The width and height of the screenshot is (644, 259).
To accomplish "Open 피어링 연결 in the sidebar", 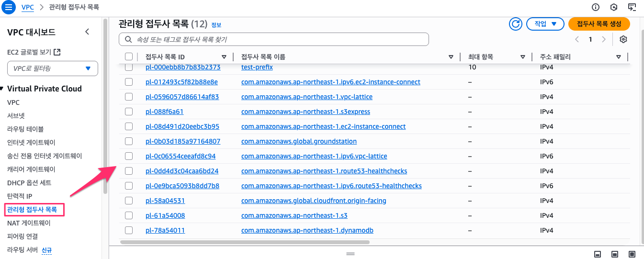I will [x=23, y=236].
